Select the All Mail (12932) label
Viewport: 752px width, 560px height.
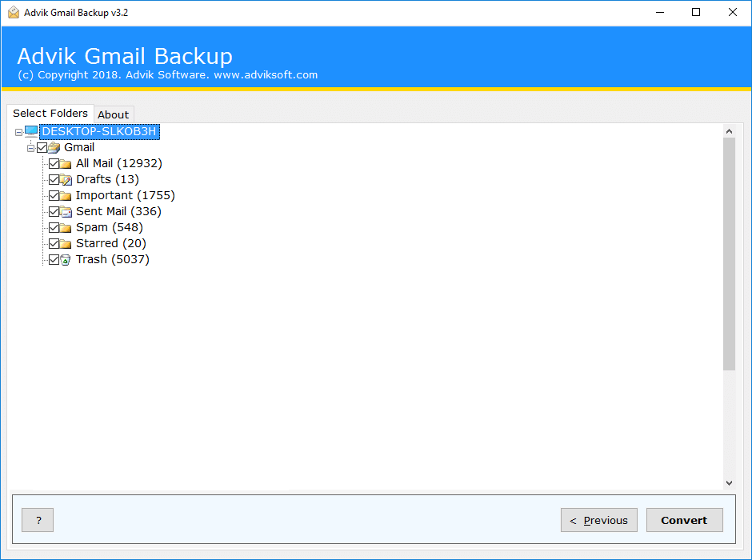pyautogui.click(x=119, y=163)
